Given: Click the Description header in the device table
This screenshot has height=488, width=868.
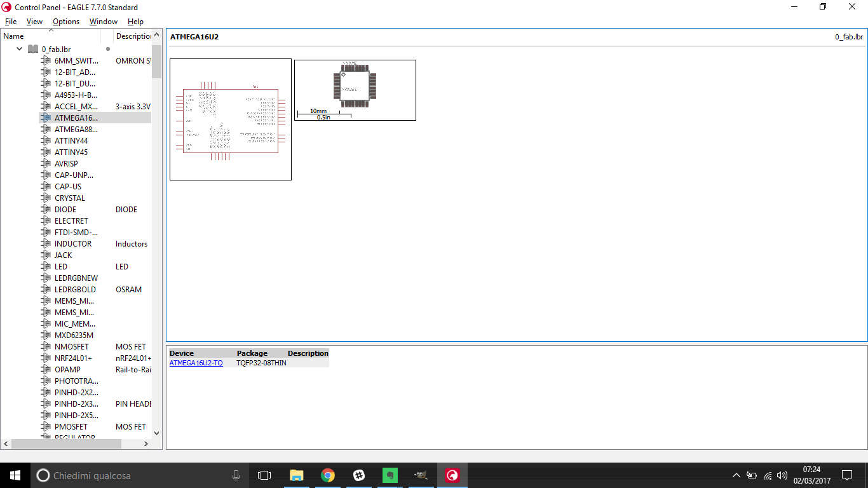Looking at the screenshot, I should pyautogui.click(x=308, y=353).
